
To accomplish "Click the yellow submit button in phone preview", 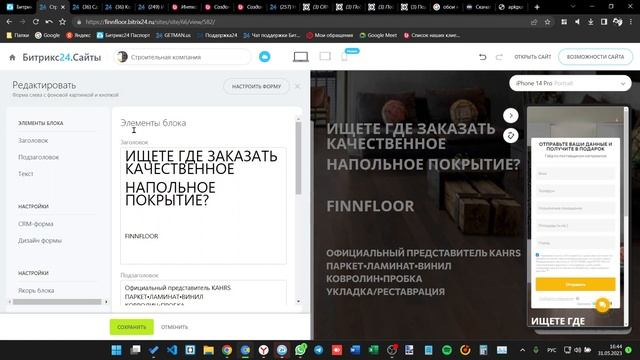I will click(575, 284).
